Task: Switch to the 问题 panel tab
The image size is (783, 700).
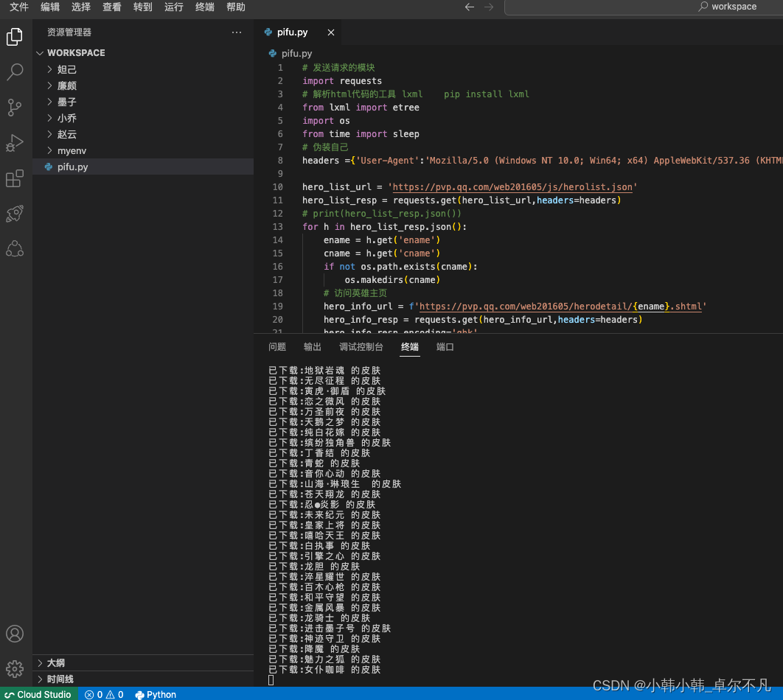Action: [277, 347]
